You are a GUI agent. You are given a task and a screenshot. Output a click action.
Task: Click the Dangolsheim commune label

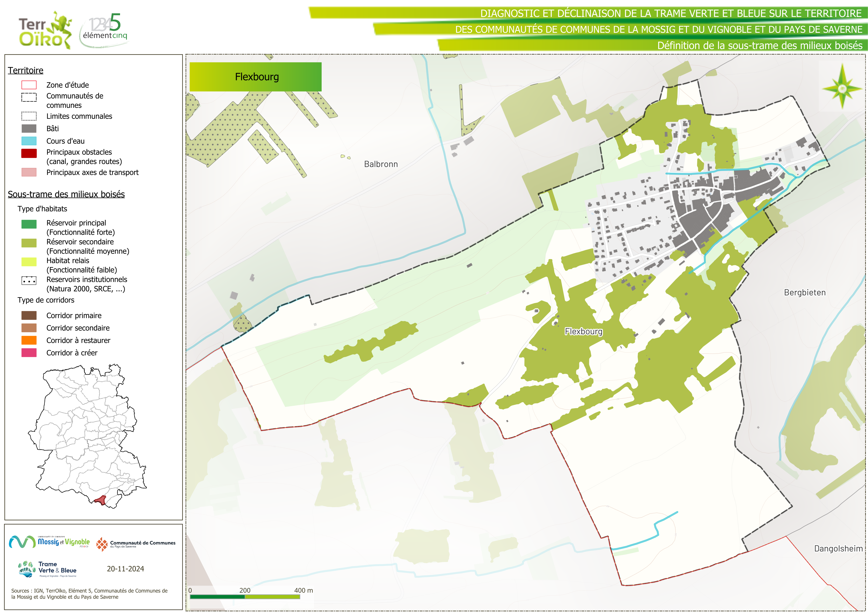(838, 549)
